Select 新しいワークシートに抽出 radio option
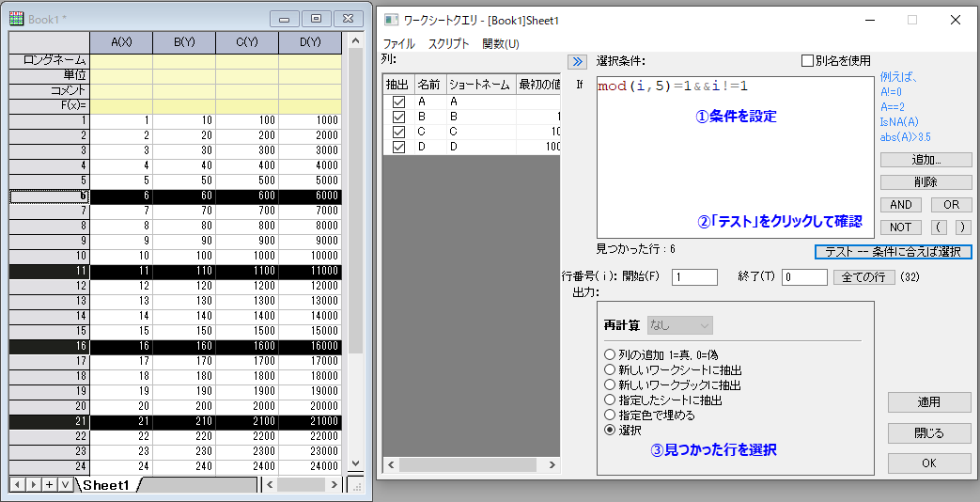 pos(610,369)
